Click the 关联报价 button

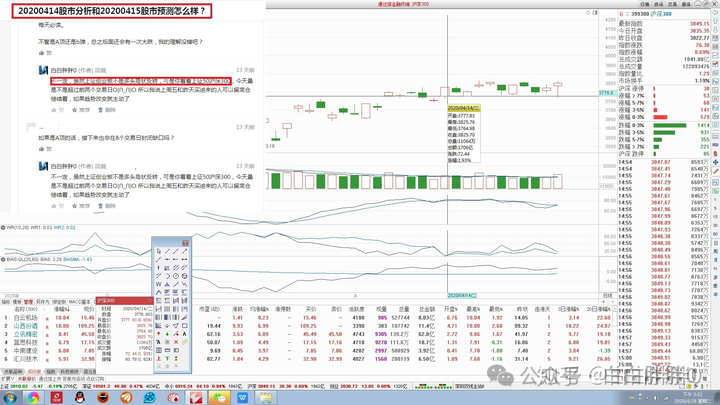(x=27, y=379)
